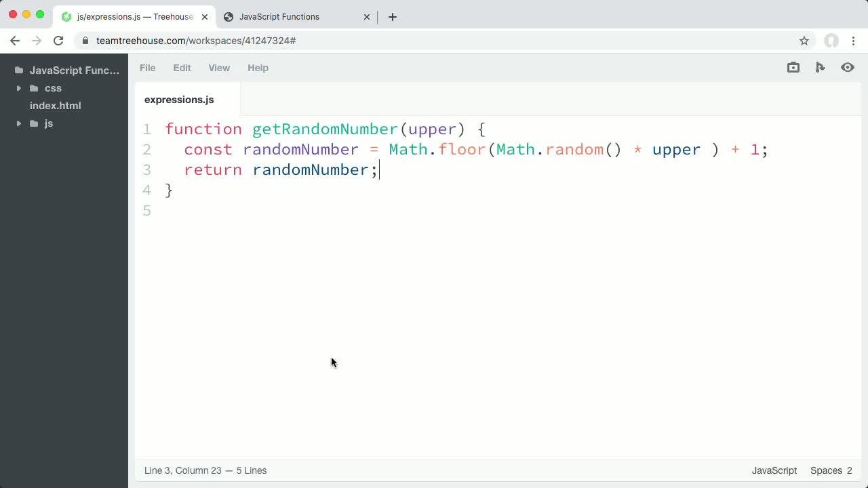Star the page via the bookmark icon
The width and height of the screenshot is (868, 488).
pos(804,41)
